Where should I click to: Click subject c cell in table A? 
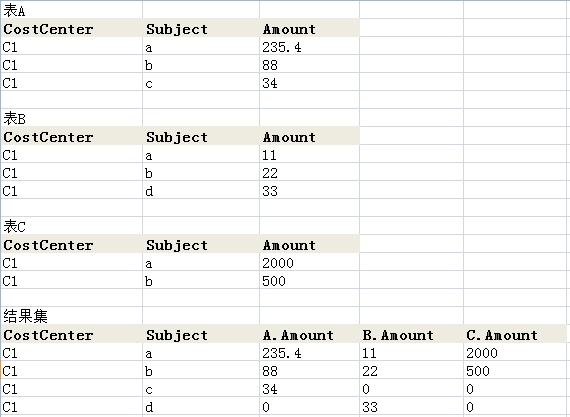201,82
